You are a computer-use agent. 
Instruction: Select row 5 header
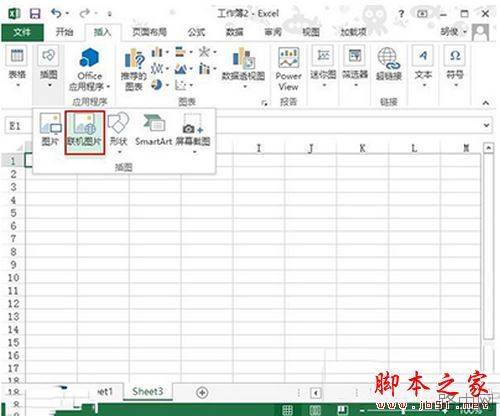tap(13, 213)
